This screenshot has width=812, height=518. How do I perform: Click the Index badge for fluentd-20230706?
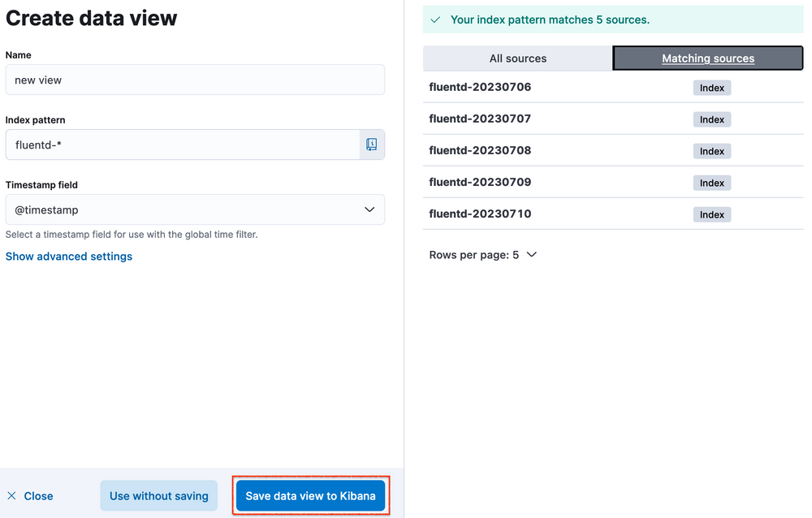click(x=711, y=87)
